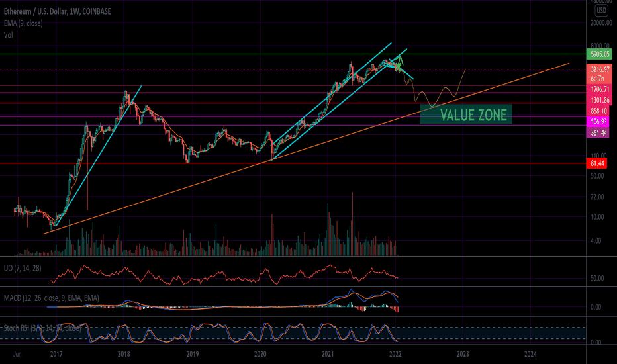Select the MACD (12, 26, close, 9) legend
The image size is (617, 364).
click(x=51, y=298)
